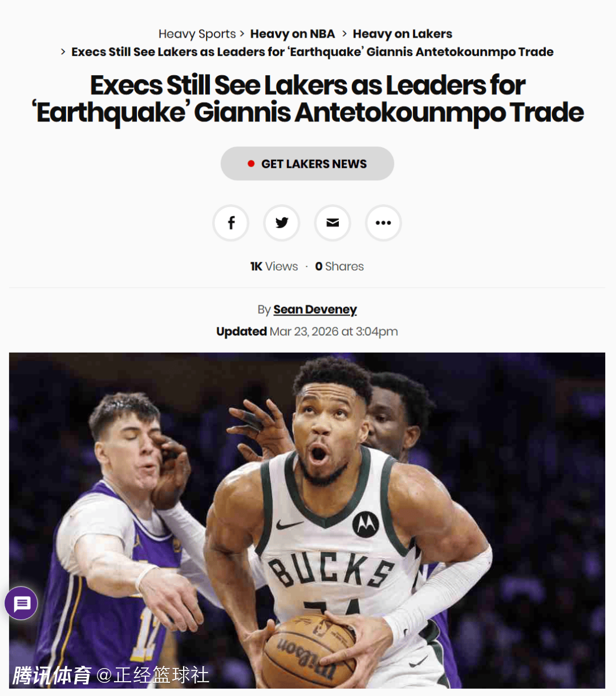Click the GET LAKERS NEWS button

pos(307,164)
